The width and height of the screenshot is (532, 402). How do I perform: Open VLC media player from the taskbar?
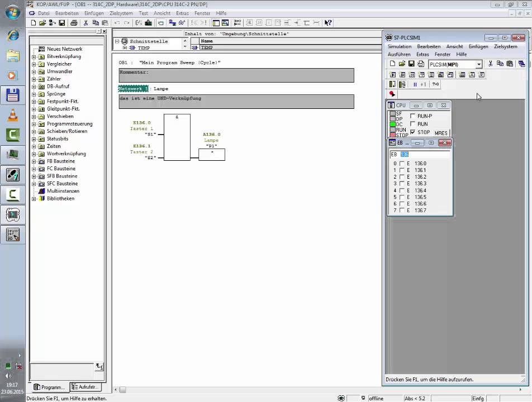(x=12, y=115)
